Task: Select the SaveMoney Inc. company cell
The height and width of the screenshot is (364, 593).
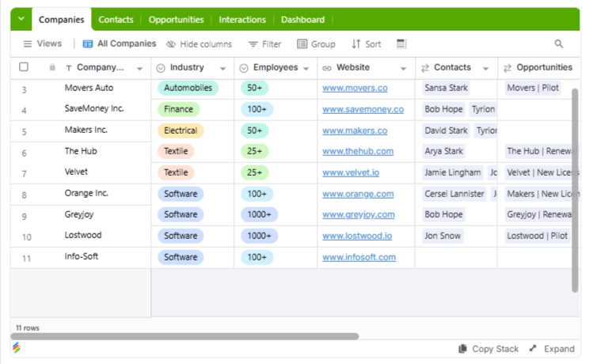Action: click(94, 108)
